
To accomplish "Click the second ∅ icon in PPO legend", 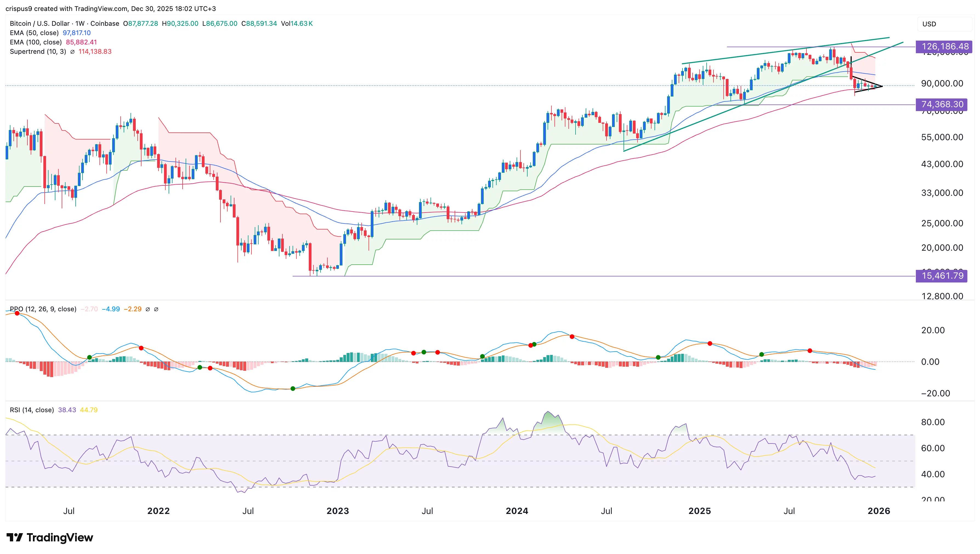I will (x=156, y=309).
